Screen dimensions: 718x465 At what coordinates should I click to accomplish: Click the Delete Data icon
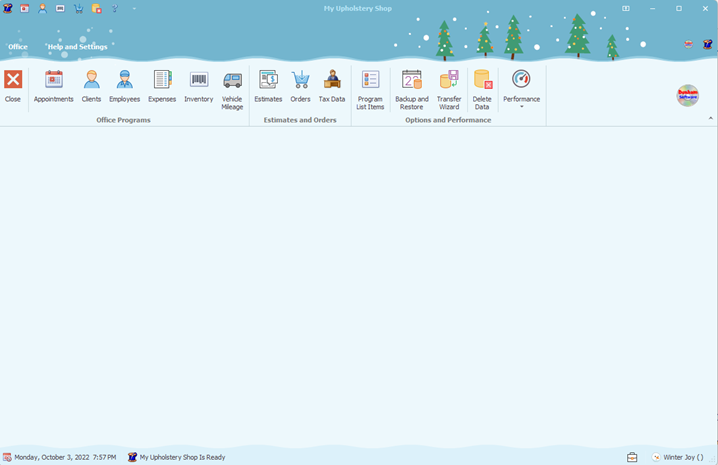coord(482,88)
